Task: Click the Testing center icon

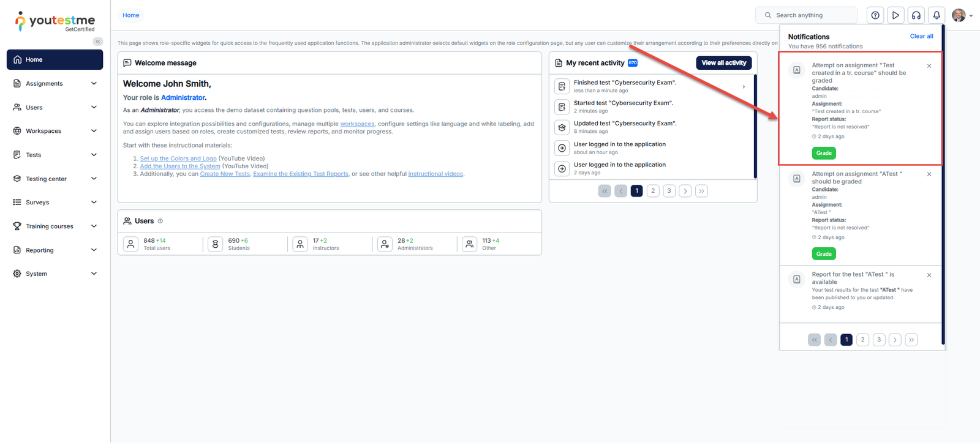Action: click(17, 179)
